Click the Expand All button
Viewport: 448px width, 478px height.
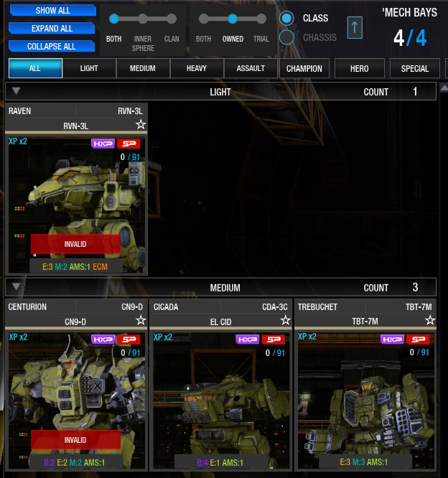pos(52,29)
